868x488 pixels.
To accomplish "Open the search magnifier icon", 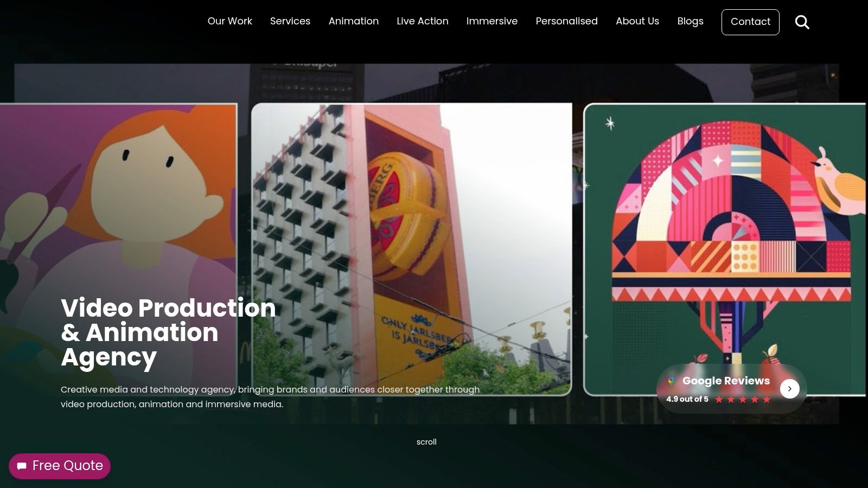I will pyautogui.click(x=802, y=22).
